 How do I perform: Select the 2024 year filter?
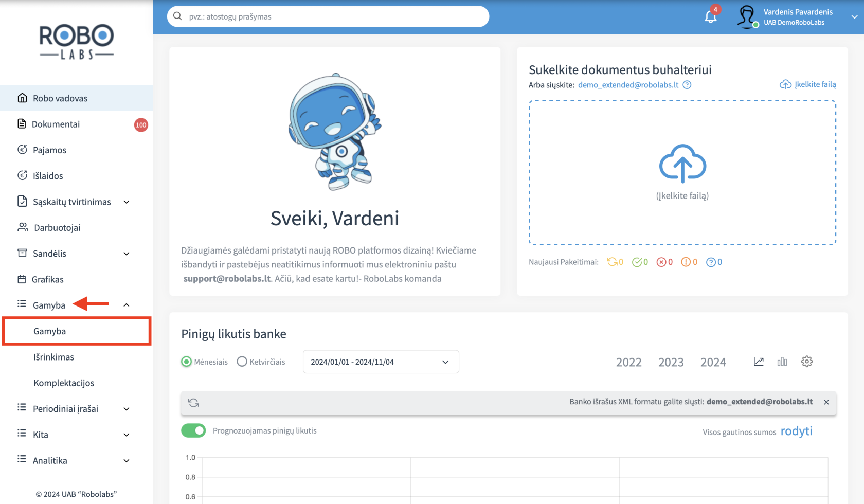[713, 362]
